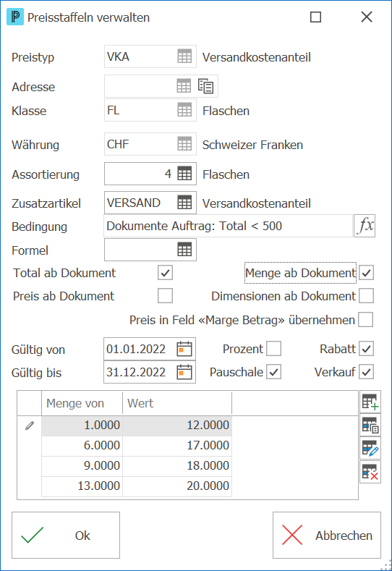Click the Adresse document list icon
The height and width of the screenshot is (571, 392).
(x=205, y=86)
